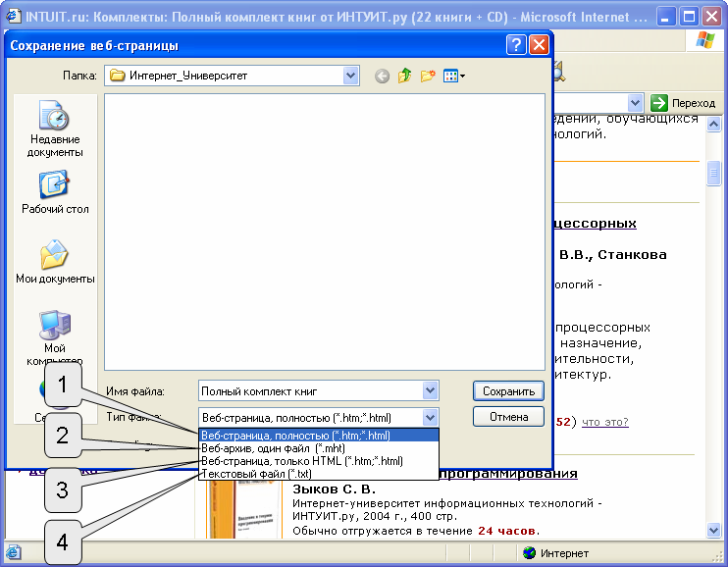Close the Сохранение веб-страницы dialog

click(539, 45)
